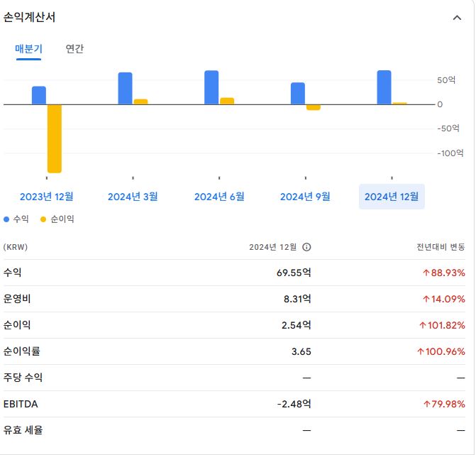Click the 88.93% change value
Screen dimensions: 476x455
[444, 273]
